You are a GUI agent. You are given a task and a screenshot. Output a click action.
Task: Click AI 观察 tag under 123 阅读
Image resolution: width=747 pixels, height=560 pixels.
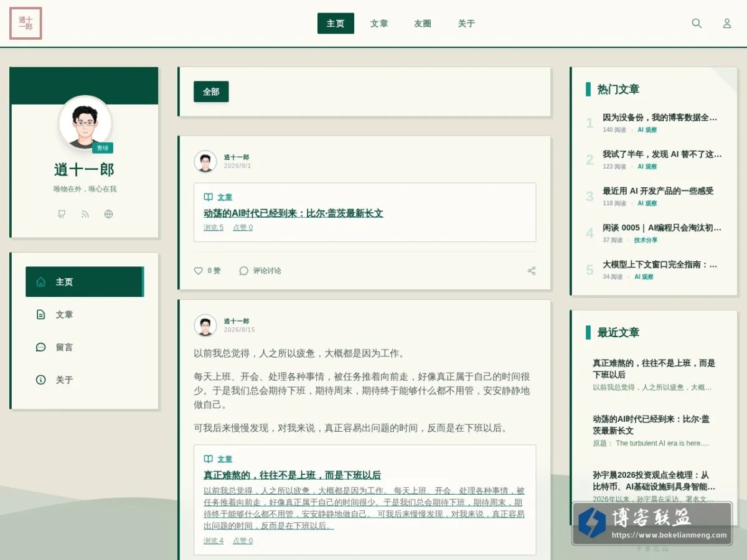pos(647,167)
